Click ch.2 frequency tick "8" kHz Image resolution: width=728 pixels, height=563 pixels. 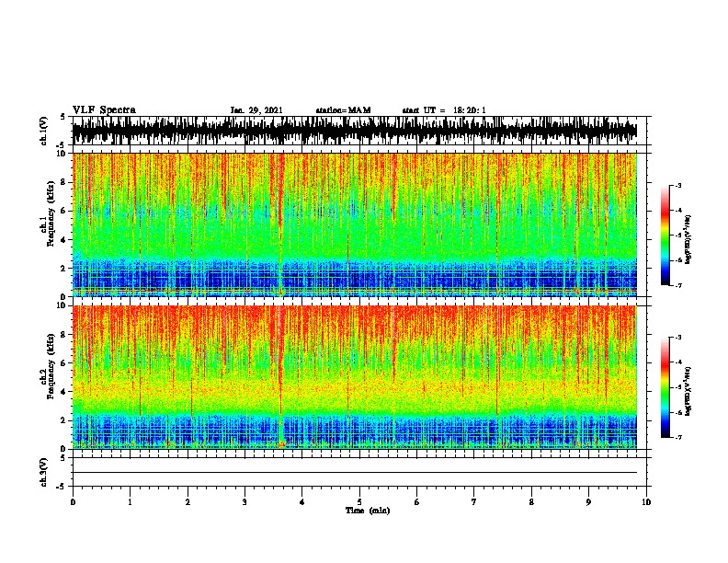point(64,335)
